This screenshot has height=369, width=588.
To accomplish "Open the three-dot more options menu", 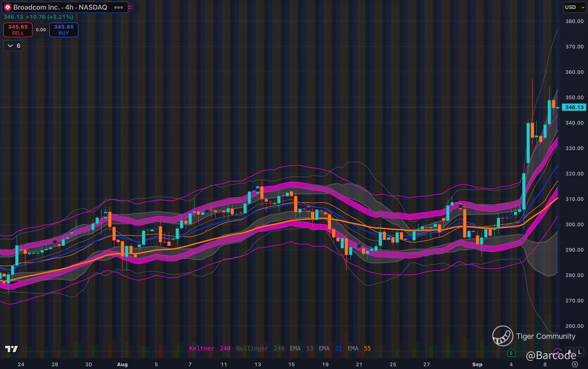I will (x=119, y=7).
